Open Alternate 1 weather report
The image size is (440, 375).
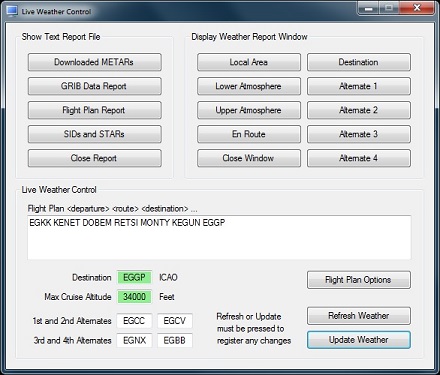coord(359,86)
